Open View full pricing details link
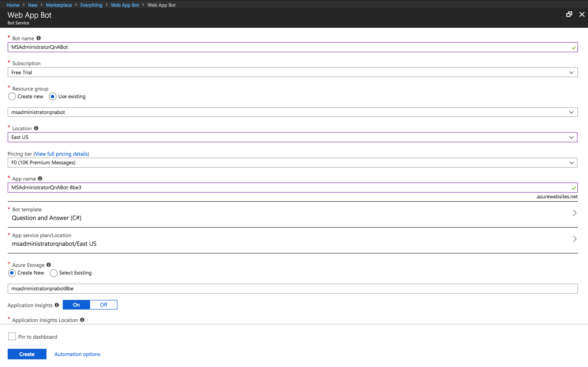 pos(61,154)
